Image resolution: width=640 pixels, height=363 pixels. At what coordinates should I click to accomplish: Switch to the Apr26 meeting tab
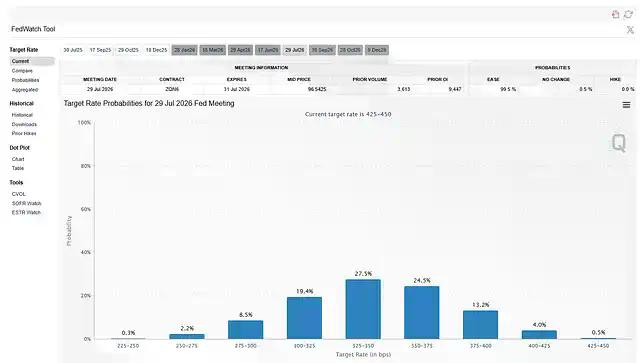click(240, 50)
